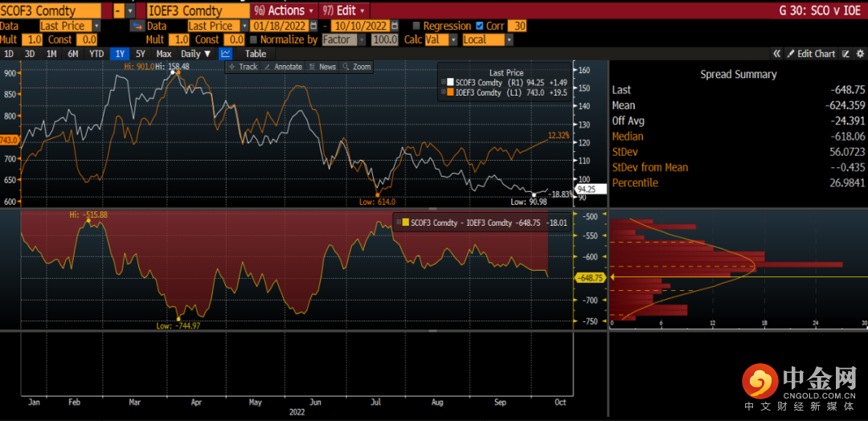The width and height of the screenshot is (868, 421).
Task: Switch to line chart view icon
Action: (x=225, y=54)
